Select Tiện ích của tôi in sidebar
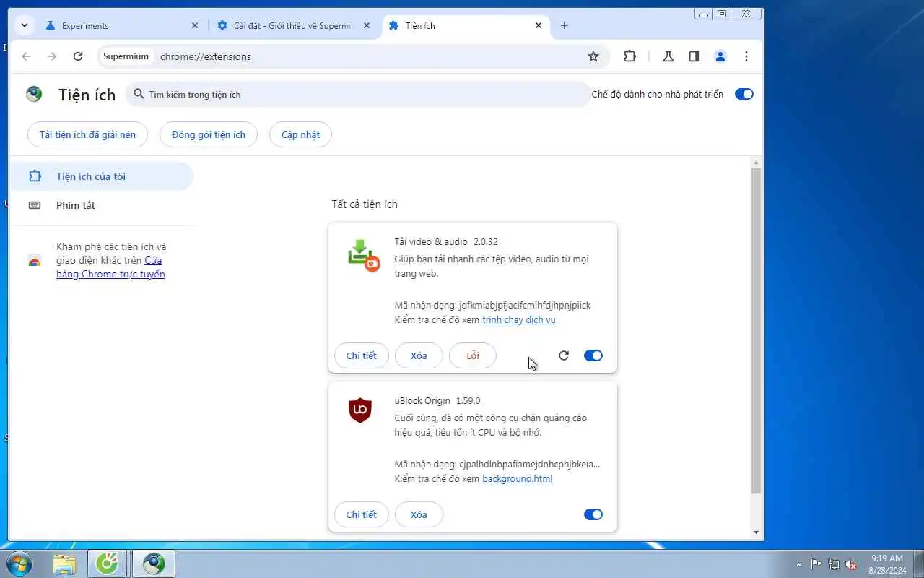 pos(101,176)
